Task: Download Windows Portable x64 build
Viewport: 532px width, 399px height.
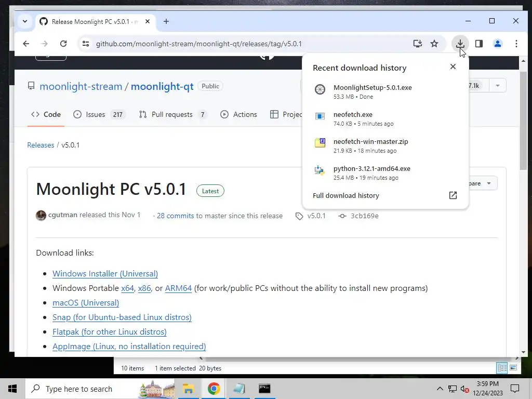Action: pyautogui.click(x=128, y=288)
